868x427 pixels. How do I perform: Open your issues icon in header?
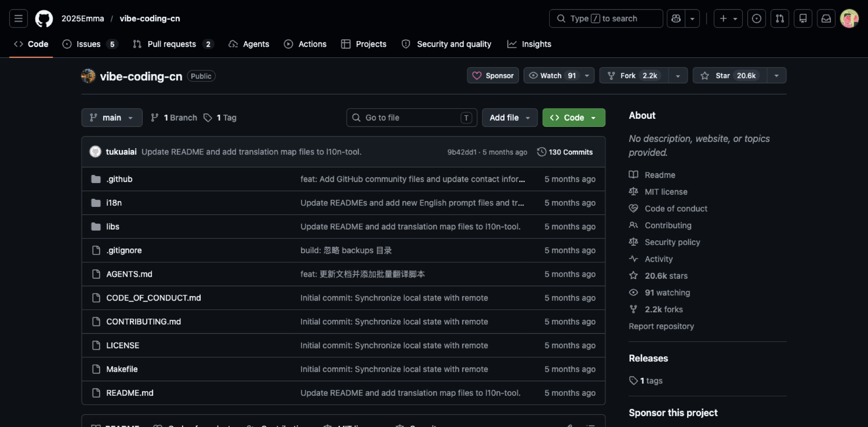[x=756, y=19]
